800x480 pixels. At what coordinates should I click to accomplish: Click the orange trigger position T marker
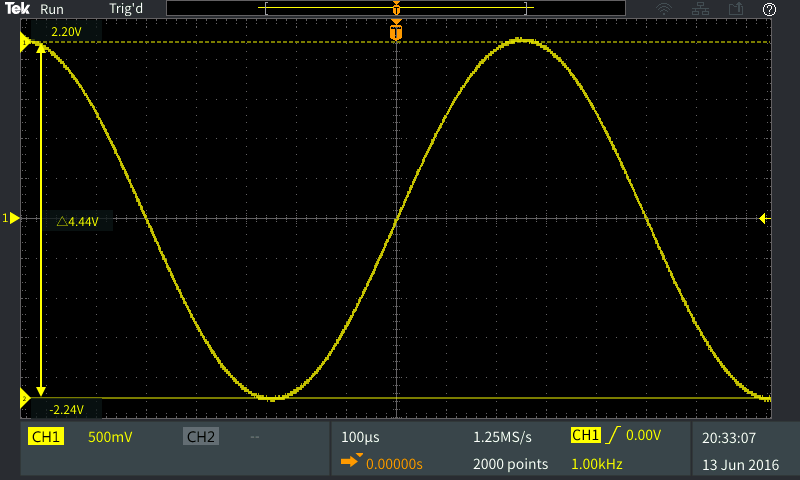click(397, 34)
